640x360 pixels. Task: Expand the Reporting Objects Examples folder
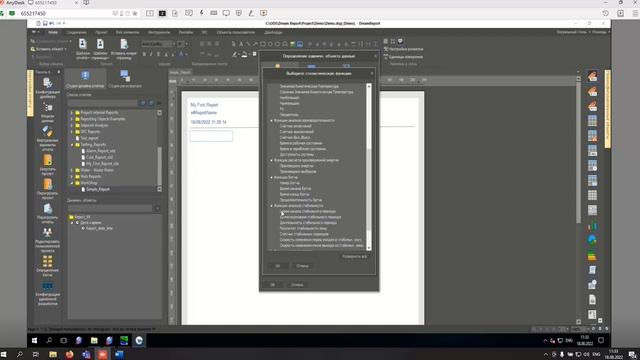tap(72, 119)
